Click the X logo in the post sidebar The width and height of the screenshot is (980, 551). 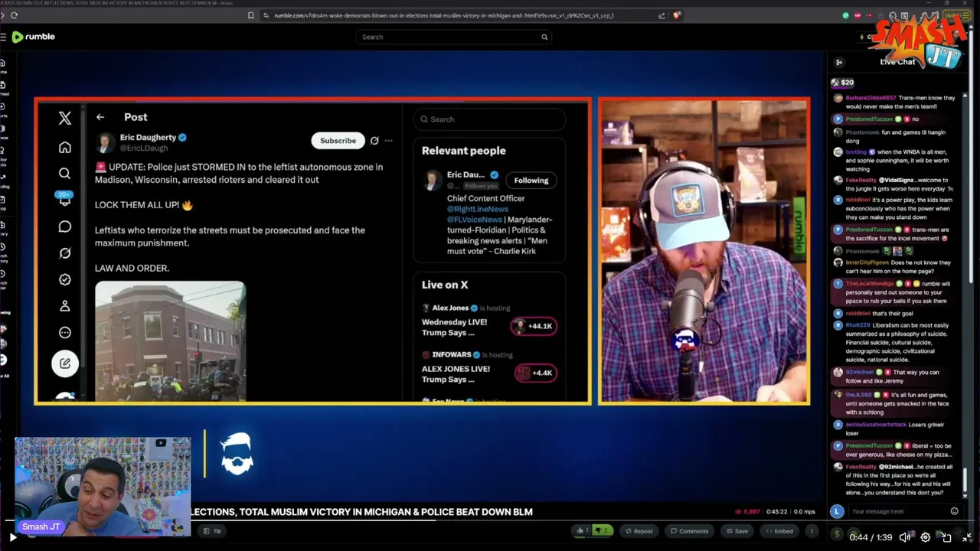pos(65,118)
